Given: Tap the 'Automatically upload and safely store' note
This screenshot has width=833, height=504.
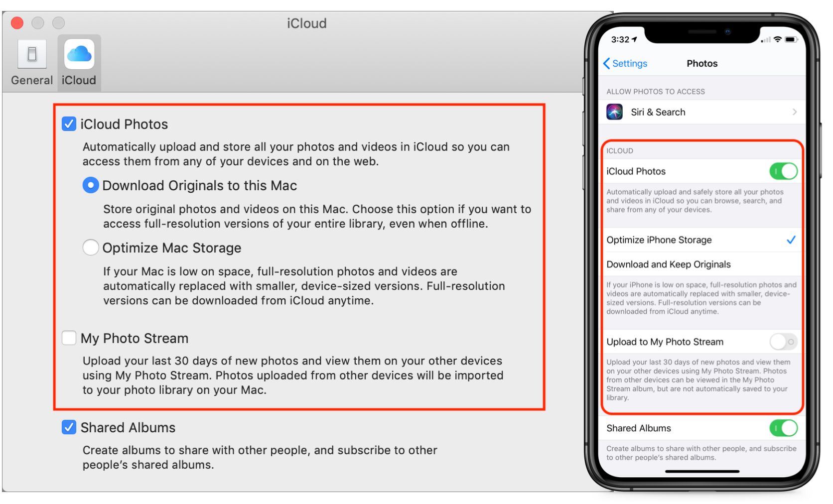Looking at the screenshot, I should coord(695,201).
